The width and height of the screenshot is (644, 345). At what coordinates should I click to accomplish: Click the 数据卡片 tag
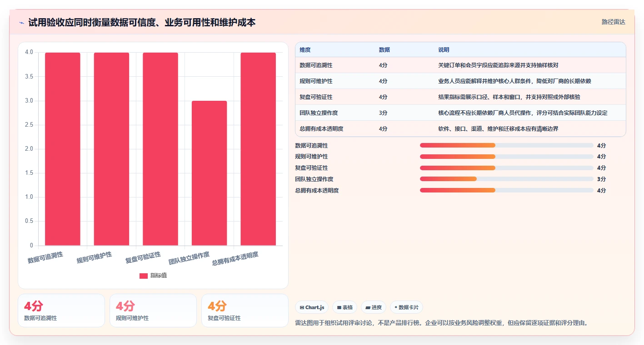(x=406, y=307)
